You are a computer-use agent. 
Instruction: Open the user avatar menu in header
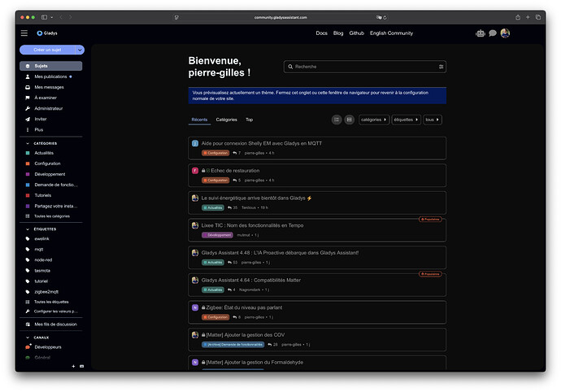click(505, 33)
